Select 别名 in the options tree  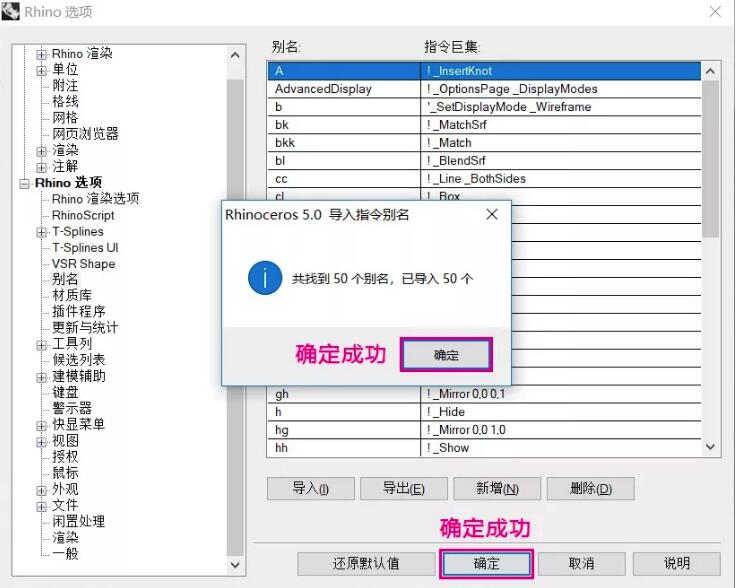point(65,279)
